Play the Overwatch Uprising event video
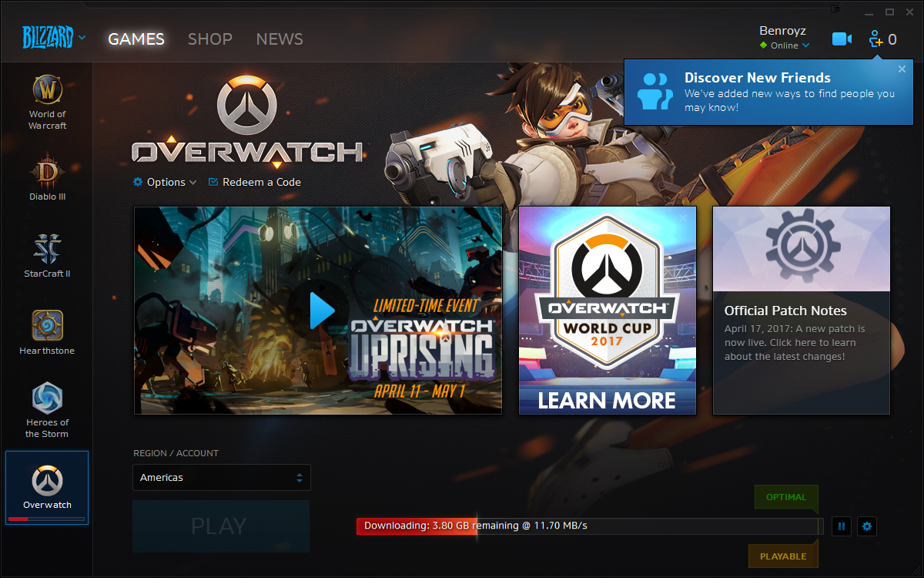The width and height of the screenshot is (924, 578). click(x=318, y=311)
